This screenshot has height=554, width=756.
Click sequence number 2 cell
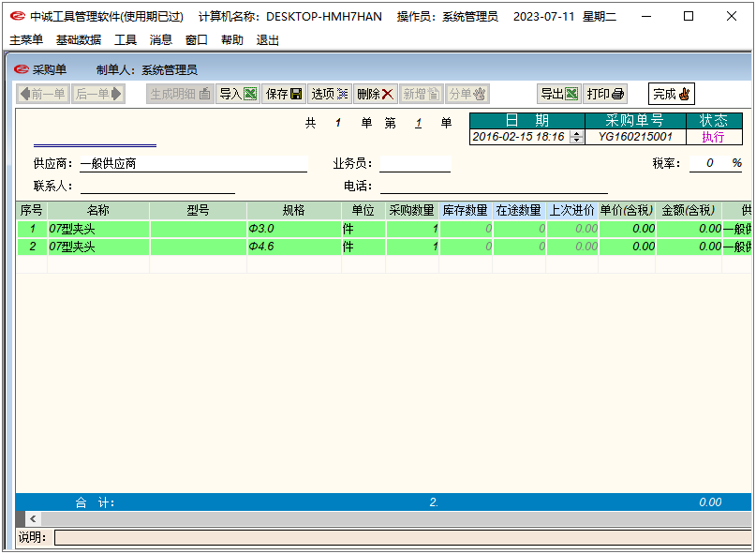32,247
